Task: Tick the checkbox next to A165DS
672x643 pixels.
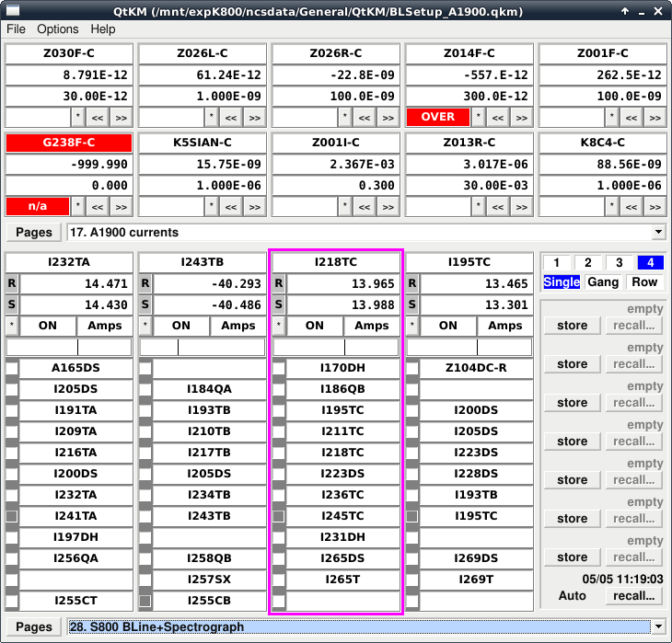Action: click(12, 369)
